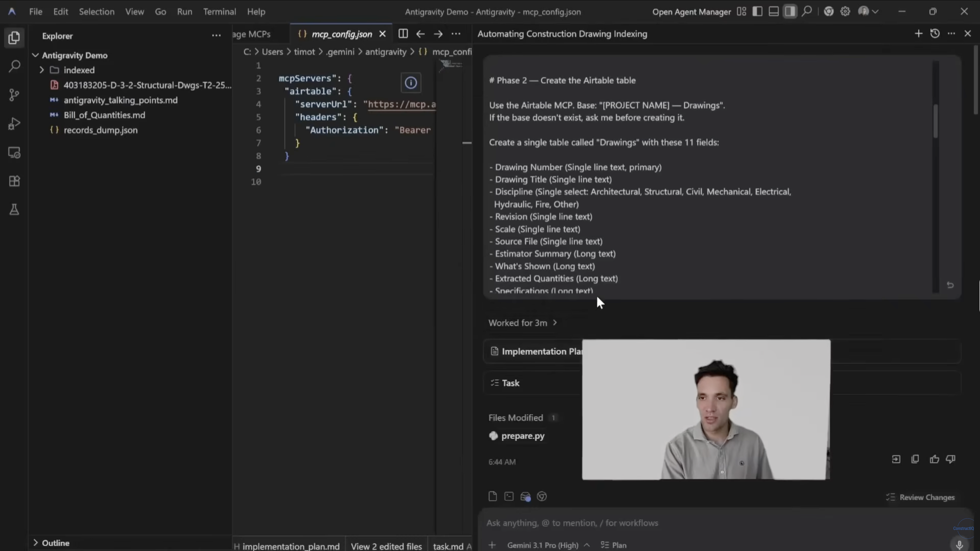Viewport: 980px width, 551px height.
Task: Open the Edit menu
Action: pos(60,12)
